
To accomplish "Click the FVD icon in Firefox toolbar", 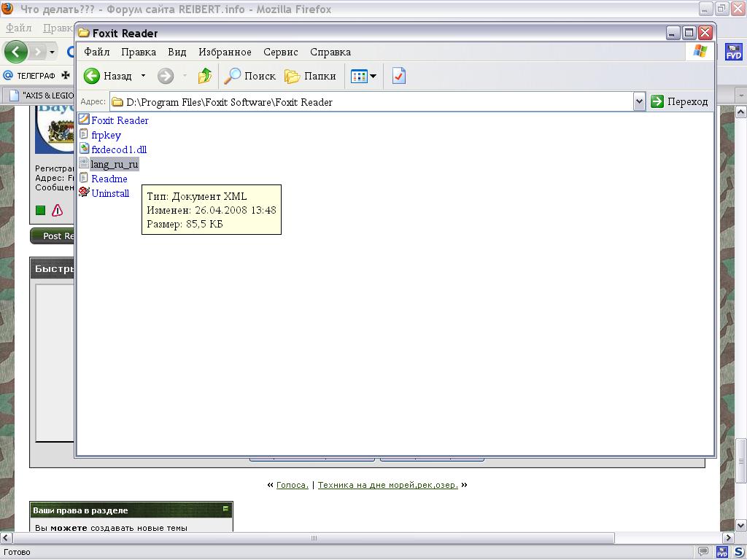I will click(x=732, y=52).
